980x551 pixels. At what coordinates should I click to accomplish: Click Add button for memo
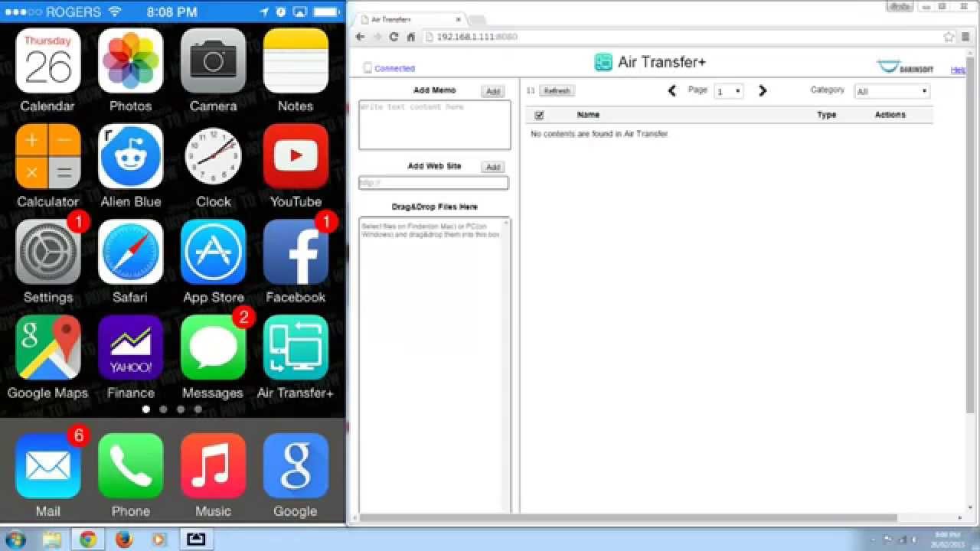[x=493, y=91]
